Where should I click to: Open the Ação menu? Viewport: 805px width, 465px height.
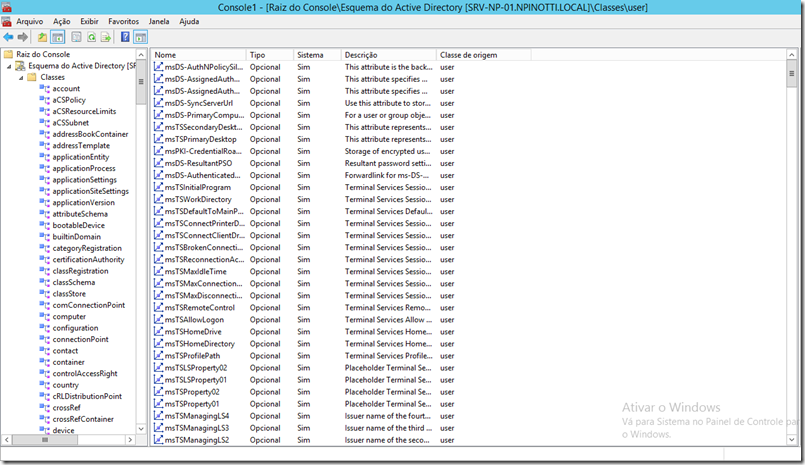(x=62, y=22)
